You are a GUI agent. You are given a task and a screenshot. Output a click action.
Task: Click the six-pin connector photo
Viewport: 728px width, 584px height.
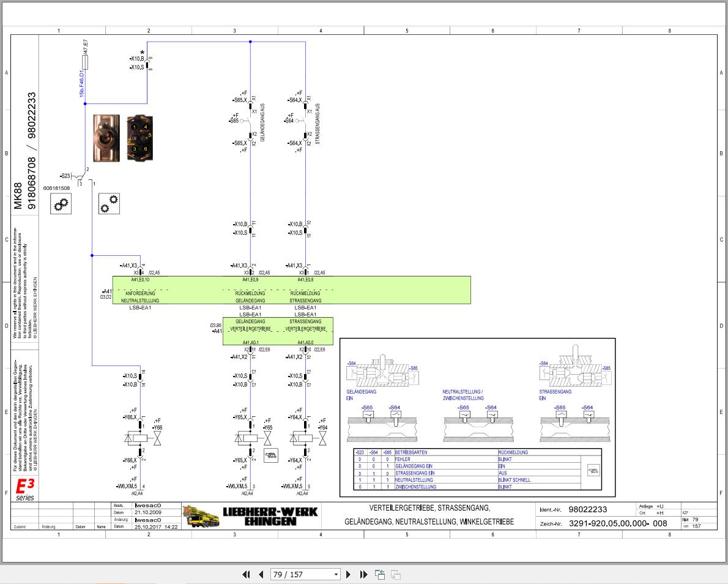coord(139,138)
